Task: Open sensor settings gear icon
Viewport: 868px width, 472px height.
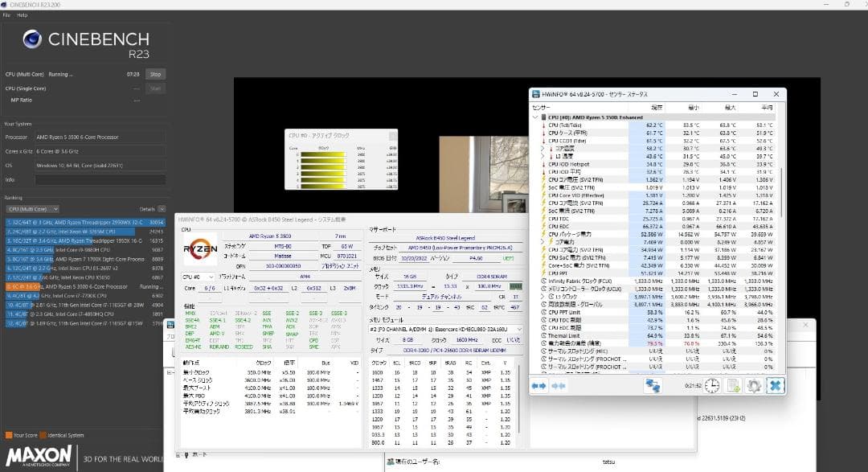Action: [753, 386]
